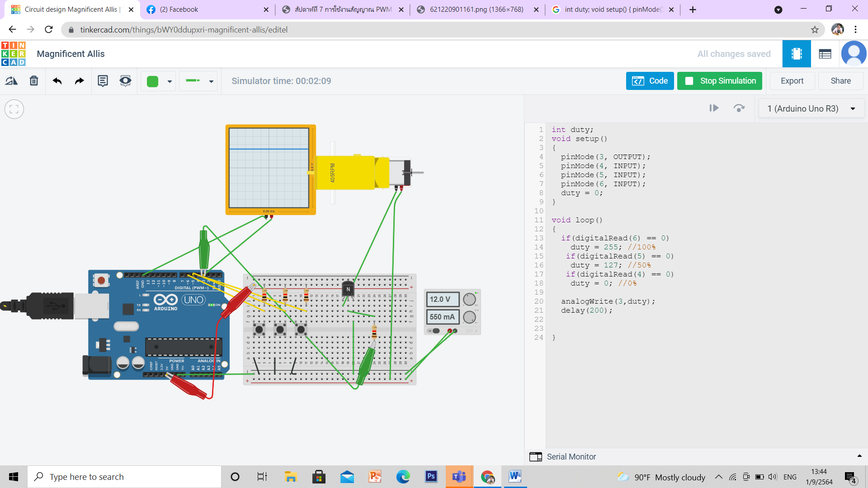868x488 pixels.
Task: Open Task View in taskbar
Action: 262,477
